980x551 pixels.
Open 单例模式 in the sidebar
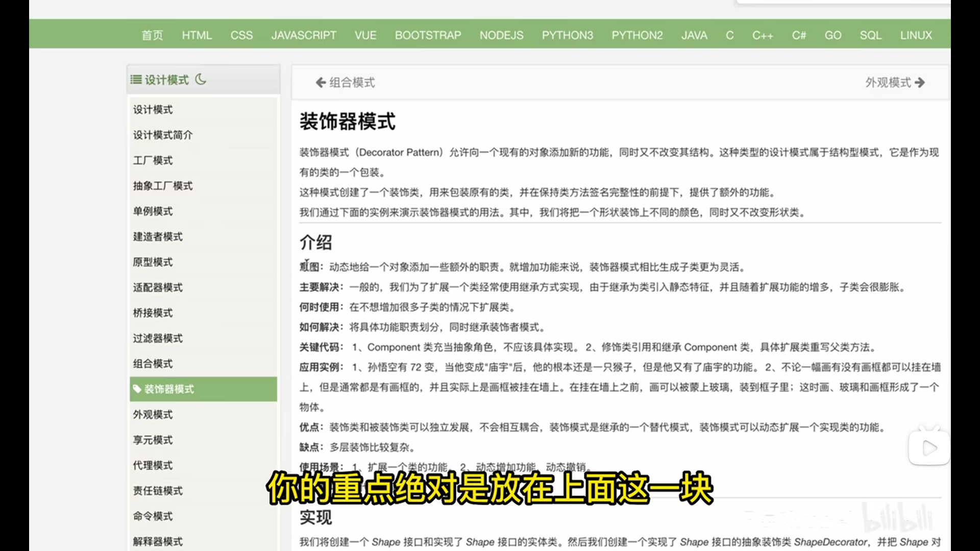pos(153,211)
